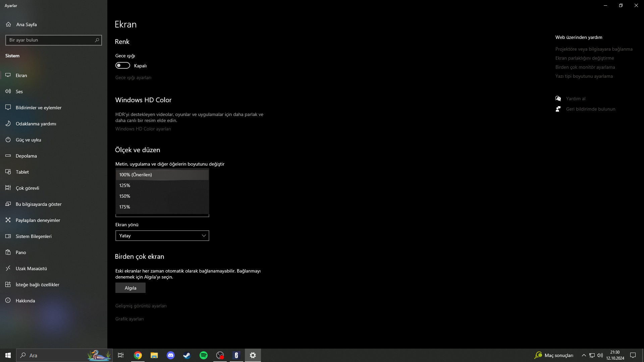Open Tablet icon in sidebar
This screenshot has width=644, height=362.
coord(8,172)
